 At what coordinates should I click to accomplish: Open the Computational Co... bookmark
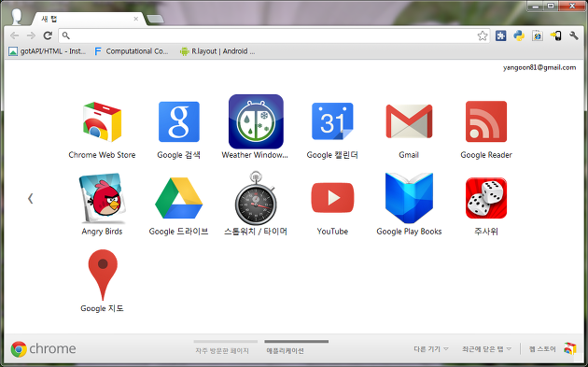(132, 51)
